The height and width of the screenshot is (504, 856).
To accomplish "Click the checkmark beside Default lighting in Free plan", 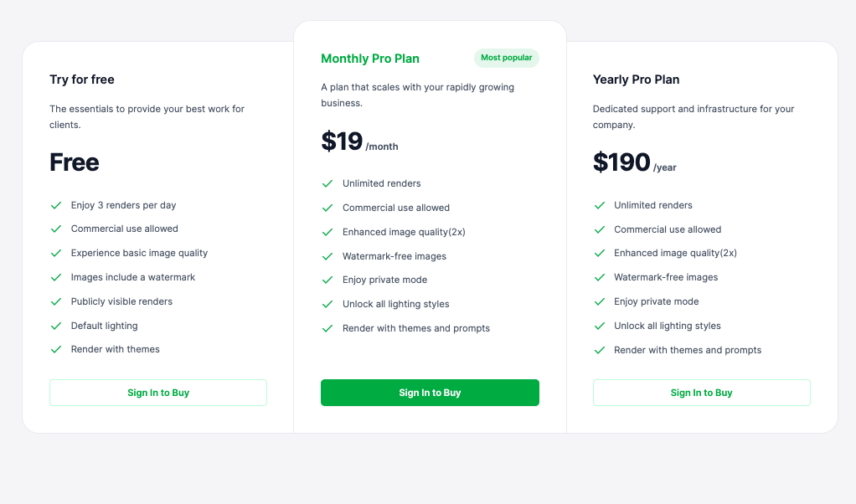I will pos(56,326).
